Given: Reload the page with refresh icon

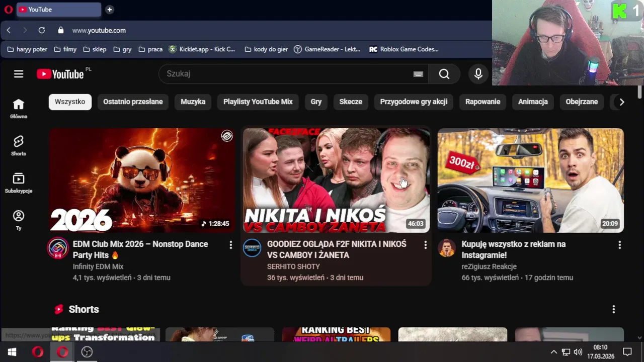Looking at the screenshot, I should [42, 30].
